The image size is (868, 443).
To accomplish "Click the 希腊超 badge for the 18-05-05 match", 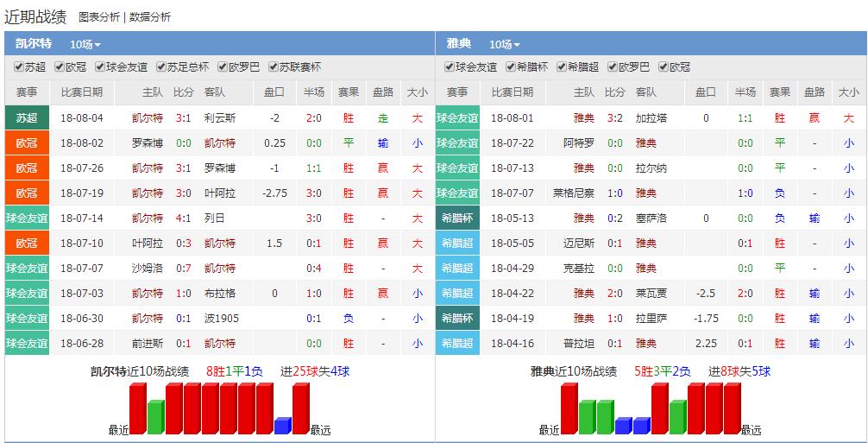I will [x=457, y=244].
